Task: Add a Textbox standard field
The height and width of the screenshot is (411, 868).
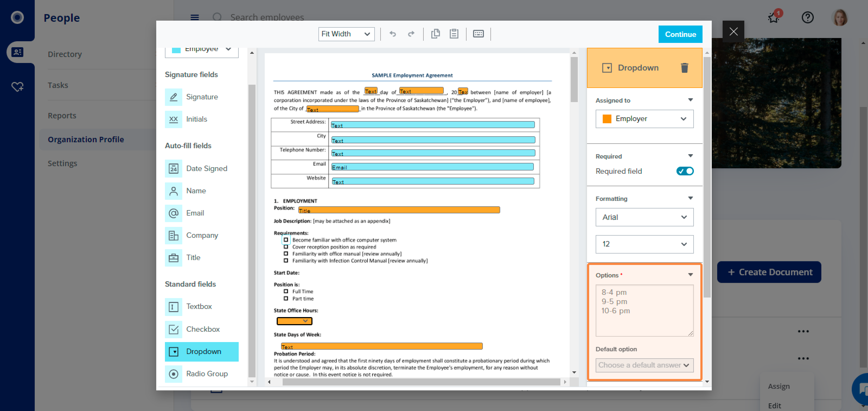Action: [202, 307]
